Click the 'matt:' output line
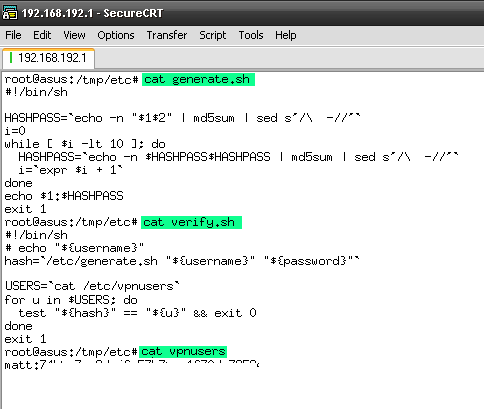 point(132,364)
